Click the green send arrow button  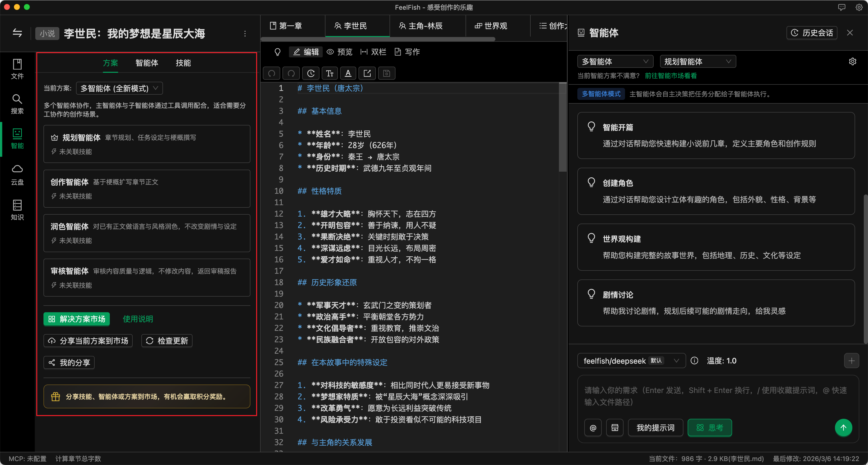(843, 427)
